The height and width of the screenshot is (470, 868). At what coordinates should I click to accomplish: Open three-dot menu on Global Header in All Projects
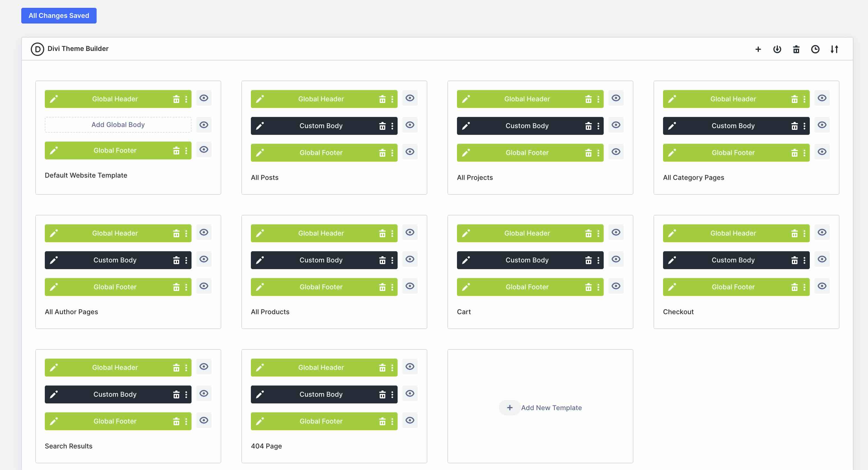[x=598, y=99]
